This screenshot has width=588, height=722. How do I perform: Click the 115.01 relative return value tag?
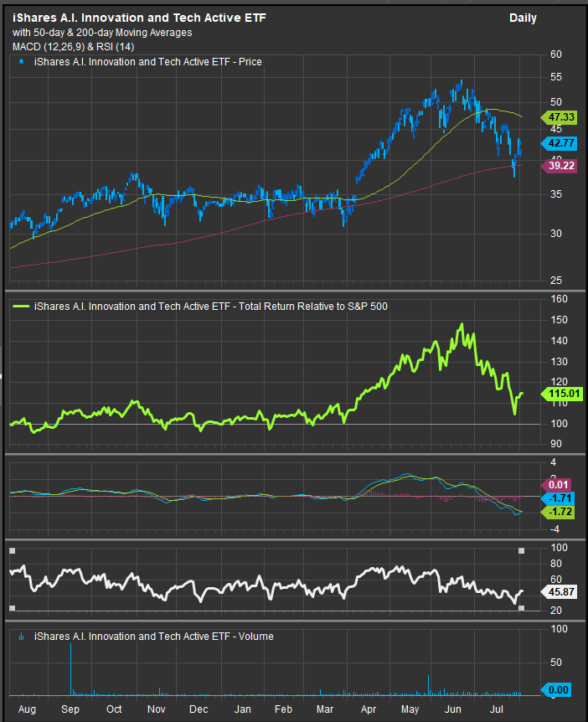point(562,394)
